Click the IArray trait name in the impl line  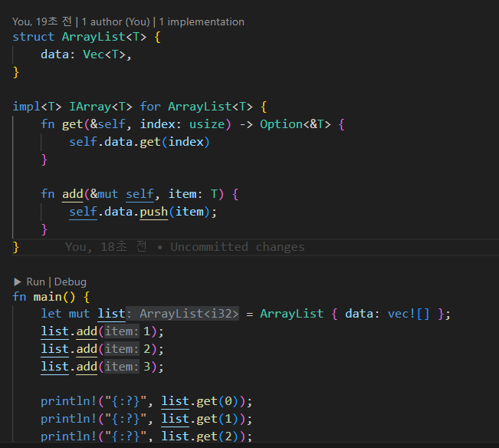pyautogui.click(x=110, y=107)
